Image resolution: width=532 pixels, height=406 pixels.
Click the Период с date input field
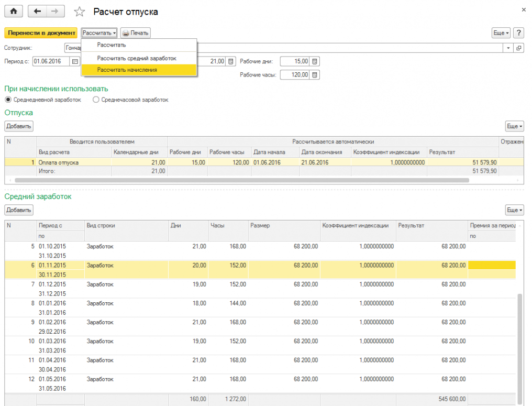pyautogui.click(x=51, y=61)
